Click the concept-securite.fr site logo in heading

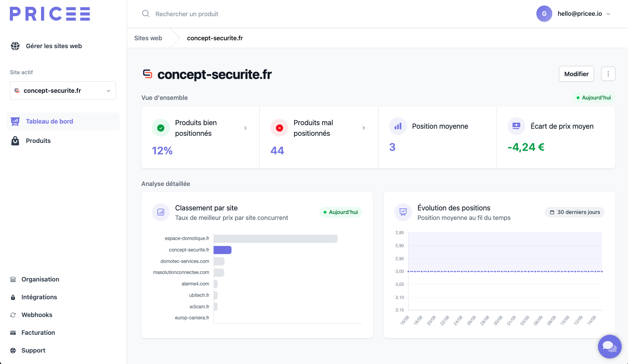(148, 74)
